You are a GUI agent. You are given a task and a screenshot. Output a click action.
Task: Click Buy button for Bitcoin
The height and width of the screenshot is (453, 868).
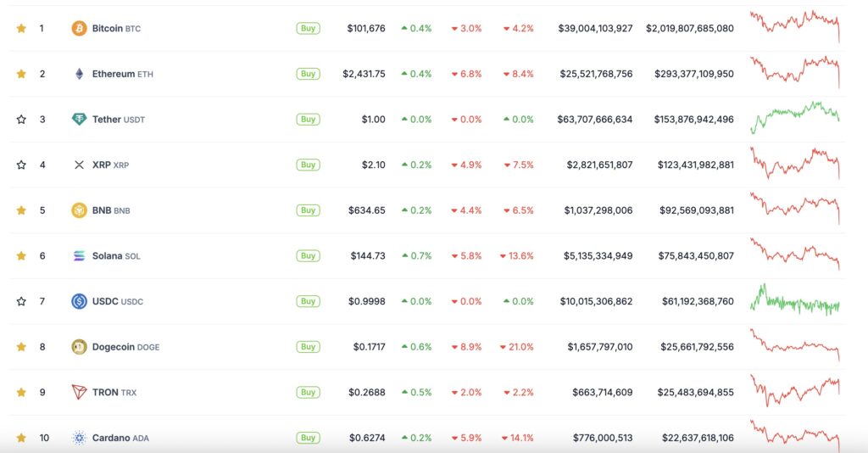pyautogui.click(x=308, y=28)
